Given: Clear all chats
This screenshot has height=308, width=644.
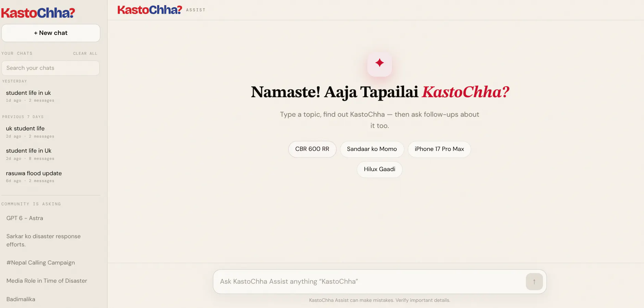Looking at the screenshot, I should coord(85,53).
